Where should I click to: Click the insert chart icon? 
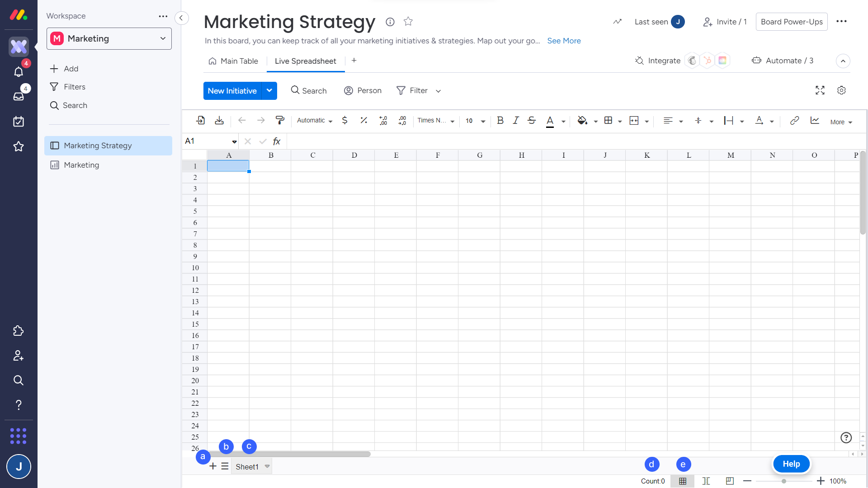pos(815,120)
